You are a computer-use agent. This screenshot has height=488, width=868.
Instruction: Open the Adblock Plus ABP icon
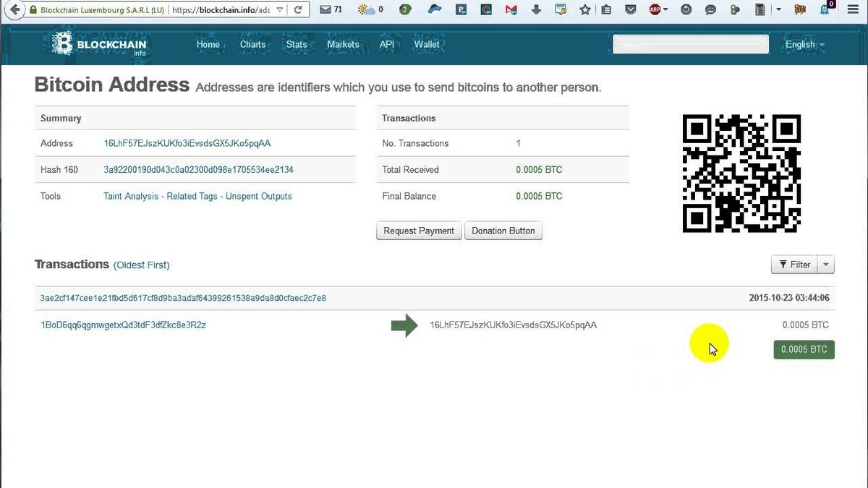[655, 10]
